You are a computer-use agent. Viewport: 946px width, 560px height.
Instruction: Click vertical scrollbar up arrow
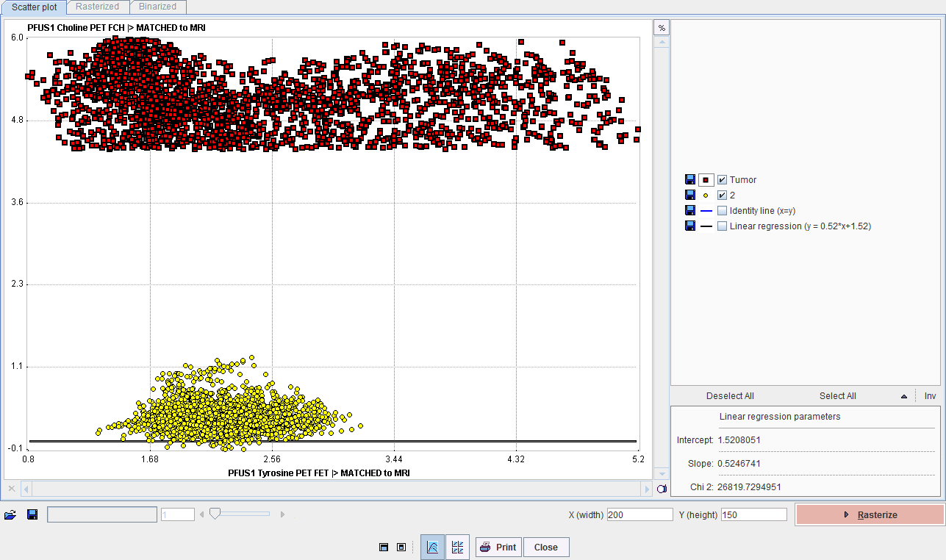pyautogui.click(x=662, y=42)
